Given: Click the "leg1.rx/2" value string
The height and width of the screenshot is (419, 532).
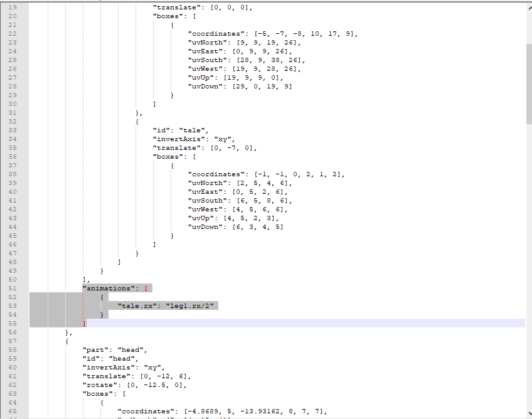Looking at the screenshot, I should 190,306.
